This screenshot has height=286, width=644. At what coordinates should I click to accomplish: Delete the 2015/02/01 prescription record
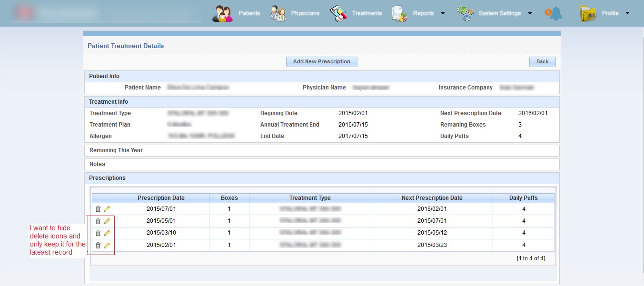click(x=98, y=246)
